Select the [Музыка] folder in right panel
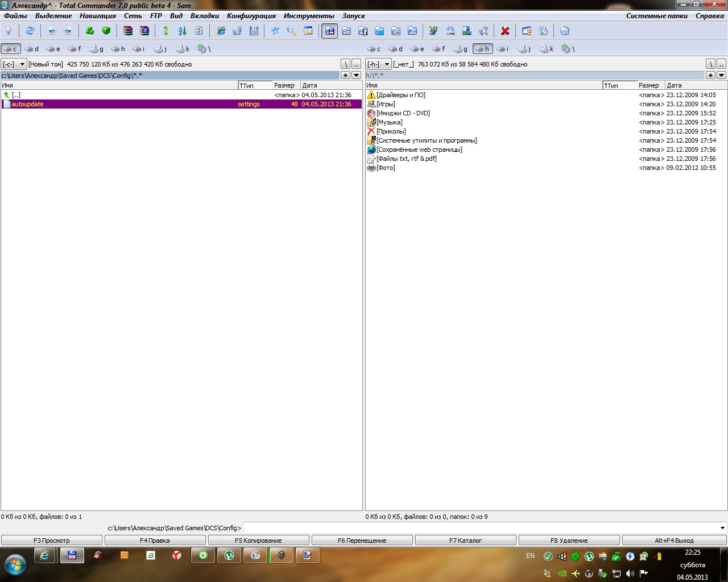This screenshot has width=728, height=582. click(390, 122)
